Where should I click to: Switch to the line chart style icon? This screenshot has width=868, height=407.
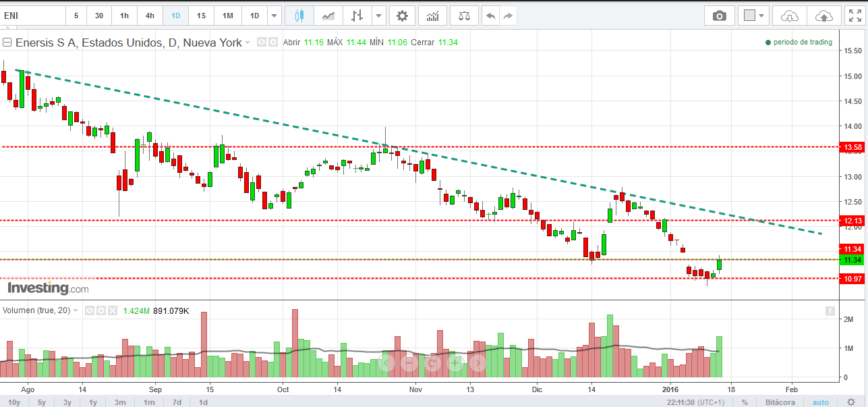pyautogui.click(x=328, y=16)
